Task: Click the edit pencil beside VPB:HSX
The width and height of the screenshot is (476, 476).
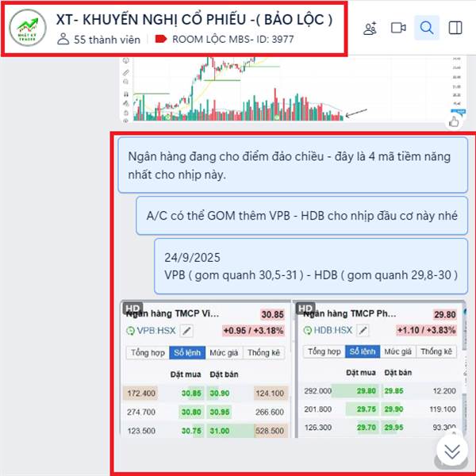Action: pos(186,331)
